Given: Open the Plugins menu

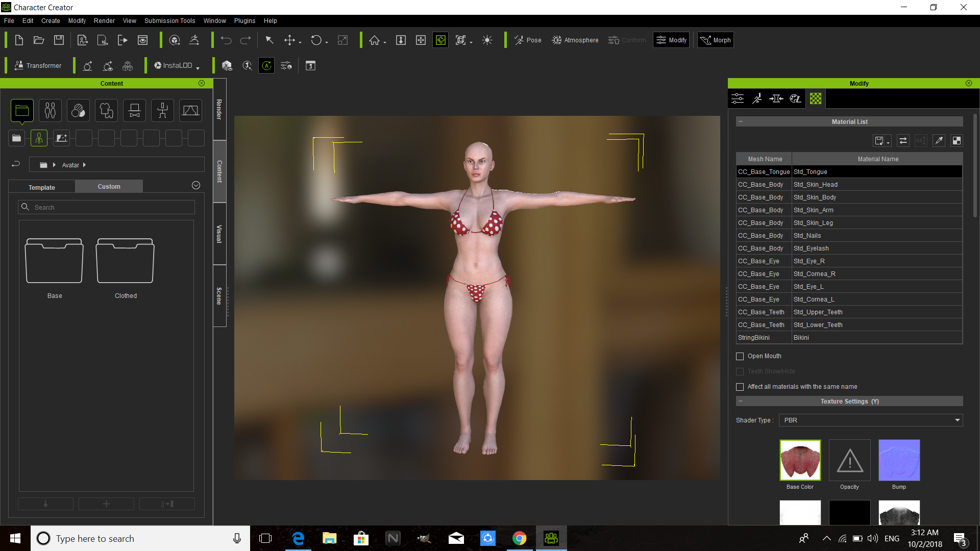Looking at the screenshot, I should (x=244, y=21).
